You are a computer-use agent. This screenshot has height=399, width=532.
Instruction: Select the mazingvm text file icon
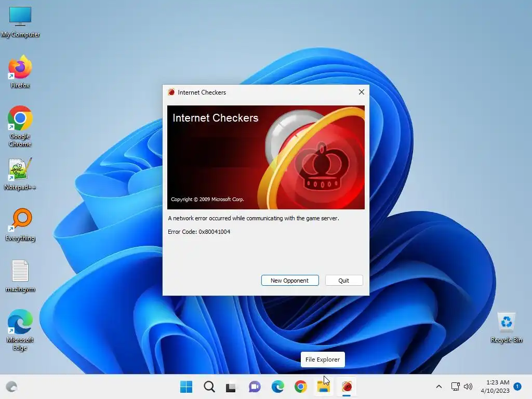click(20, 276)
